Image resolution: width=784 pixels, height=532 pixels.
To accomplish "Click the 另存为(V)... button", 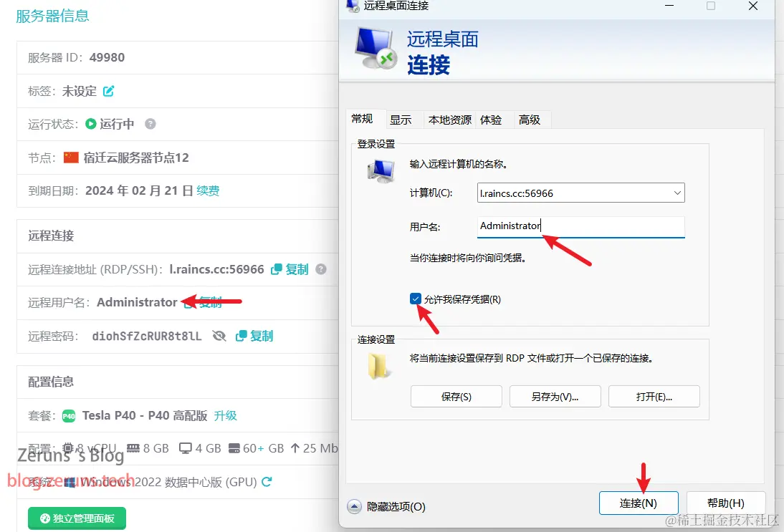I will [555, 397].
